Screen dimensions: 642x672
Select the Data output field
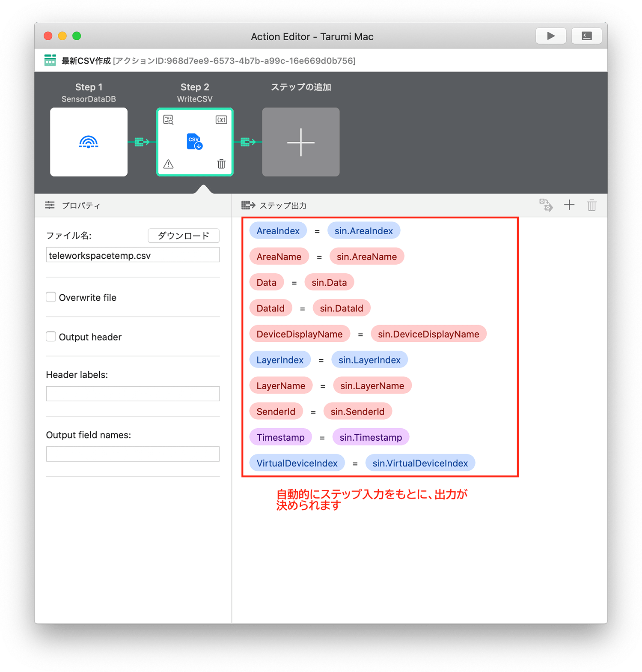tap(266, 282)
